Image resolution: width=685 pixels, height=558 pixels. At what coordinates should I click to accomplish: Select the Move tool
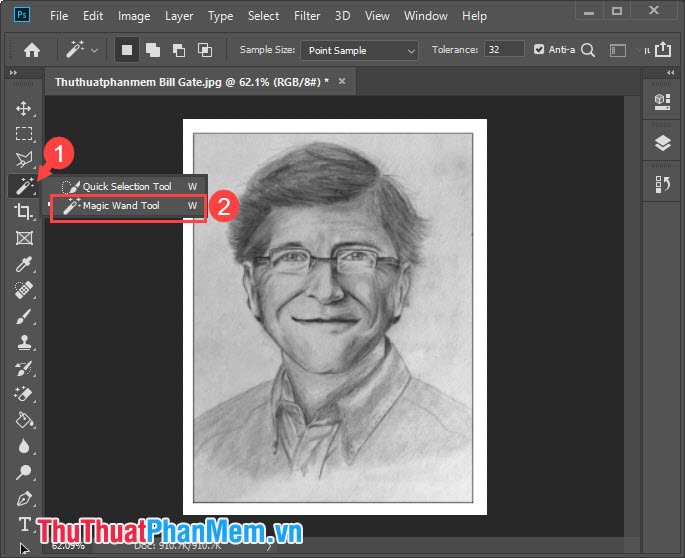(x=24, y=108)
